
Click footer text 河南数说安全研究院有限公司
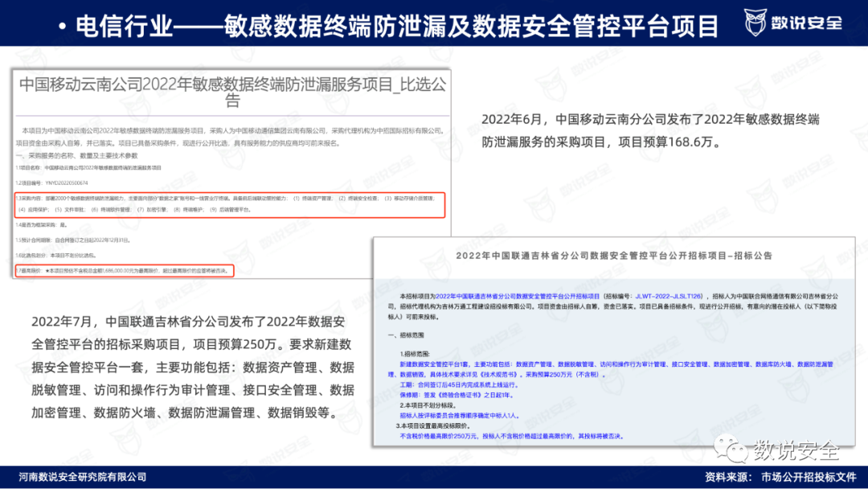83,477
